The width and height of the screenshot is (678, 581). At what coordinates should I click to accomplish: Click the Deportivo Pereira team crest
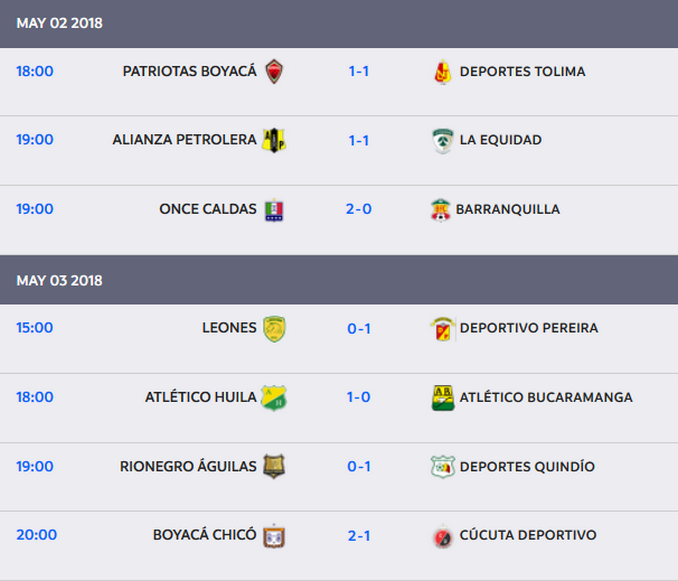[x=443, y=328]
